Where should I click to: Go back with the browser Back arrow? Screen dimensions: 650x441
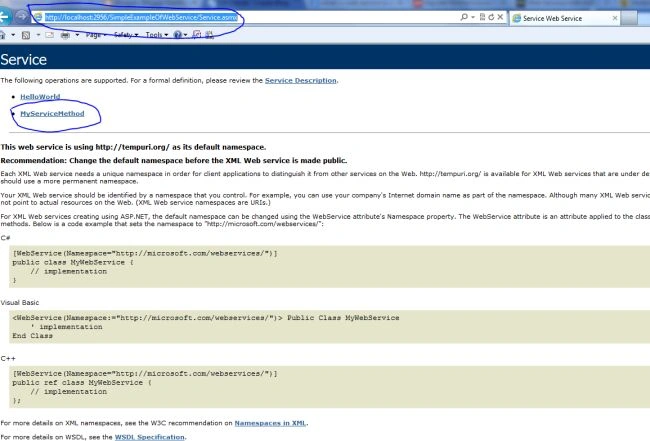4,17
